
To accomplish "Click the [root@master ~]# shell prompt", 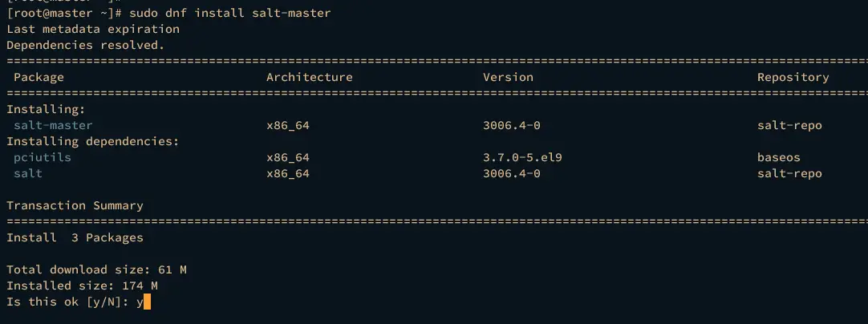I will coord(59,14).
